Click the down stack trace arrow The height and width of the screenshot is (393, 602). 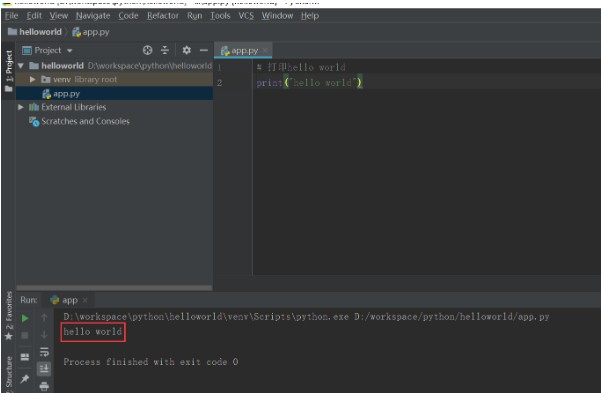pos(44,335)
